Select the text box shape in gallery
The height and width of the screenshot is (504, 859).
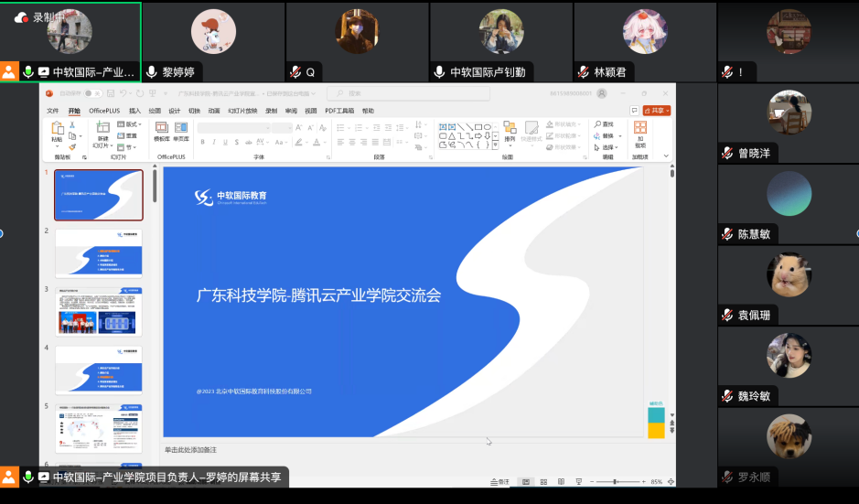(443, 127)
